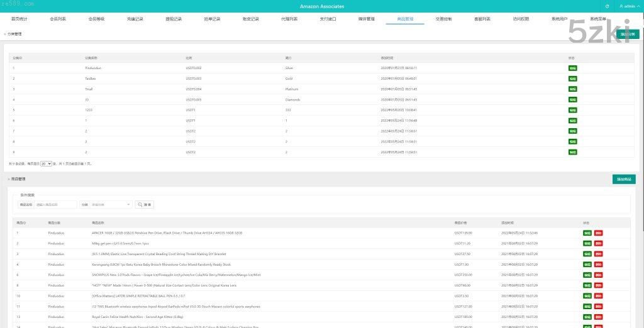Expand the records-per-page dropdown showing 20
The image size is (644, 328).
point(46,163)
